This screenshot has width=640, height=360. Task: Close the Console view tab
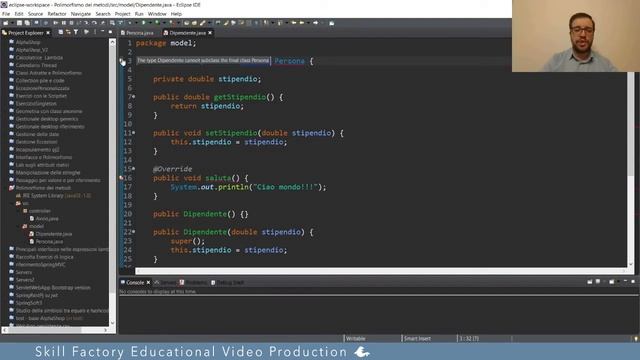148,282
